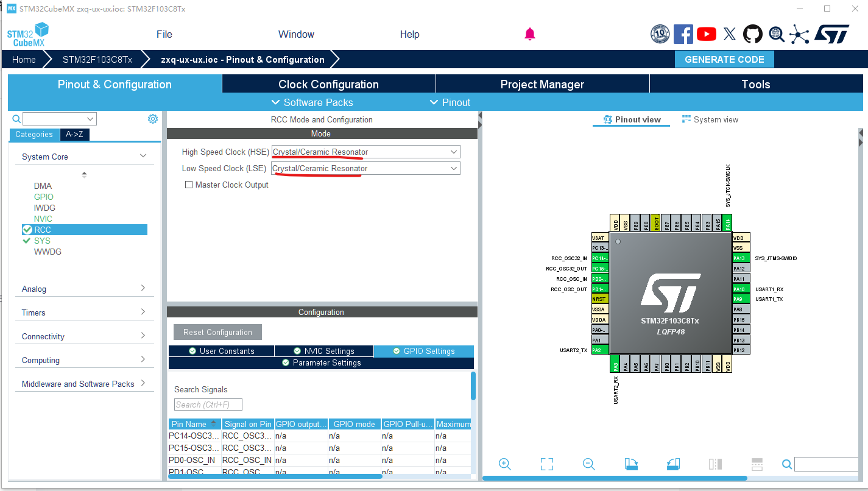Open the ST YouTube channel icon
Screen dimensions: 868x491
coord(707,34)
